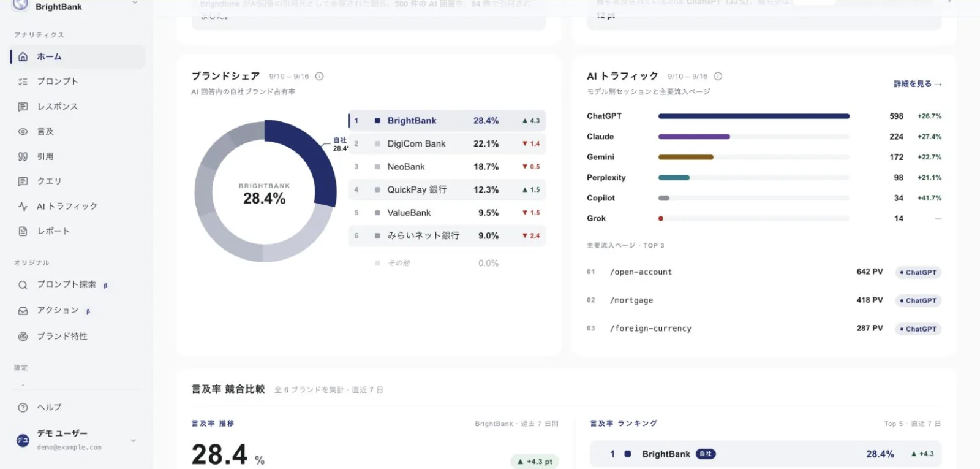Open プロンプト in the sidebar
The image size is (980, 469).
coord(78,82)
